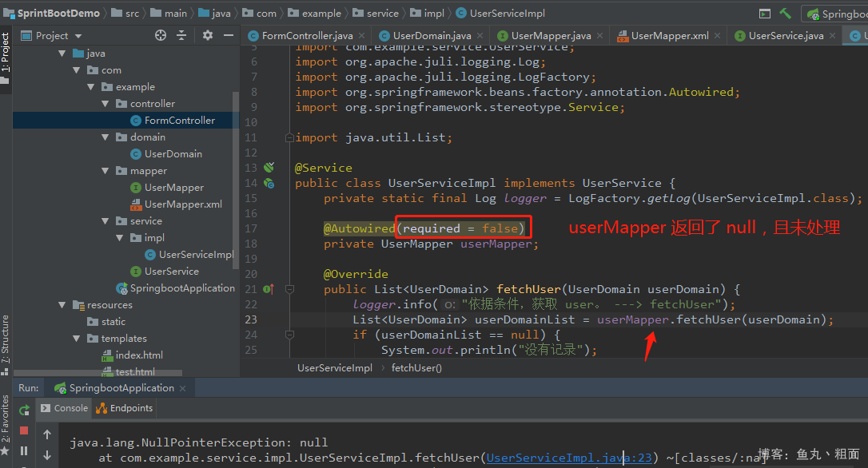The height and width of the screenshot is (468, 868).
Task: Click the Spring bean gutter icon on line 13
Action: [269, 168]
